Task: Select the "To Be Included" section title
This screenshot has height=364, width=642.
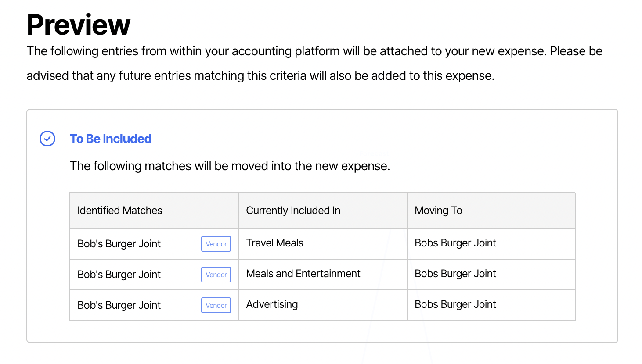Action: (x=110, y=139)
